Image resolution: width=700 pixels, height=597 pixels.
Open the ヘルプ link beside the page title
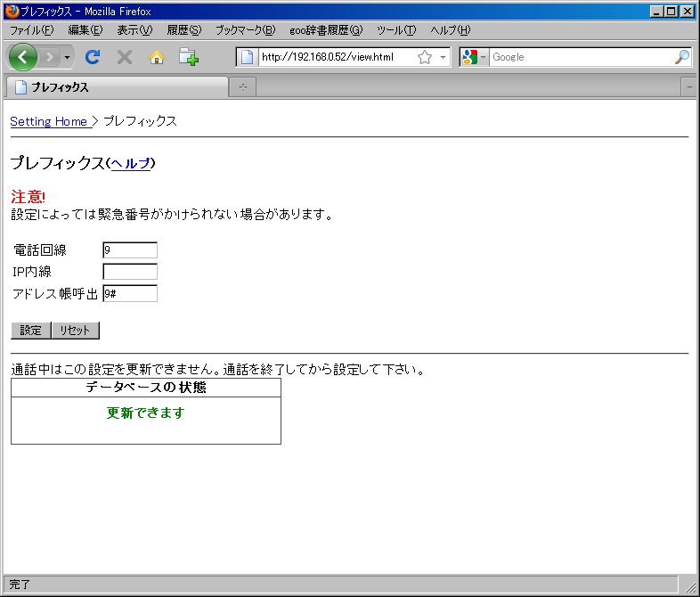[130, 163]
